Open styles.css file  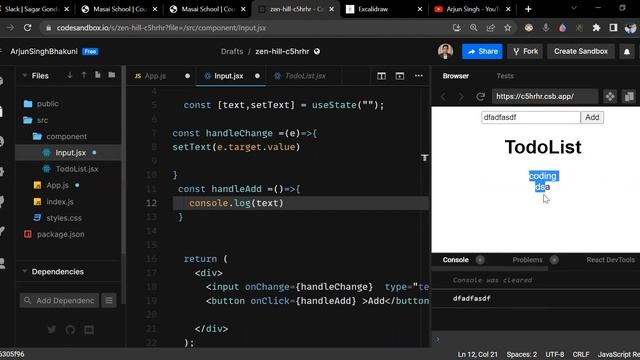pyautogui.click(x=64, y=218)
